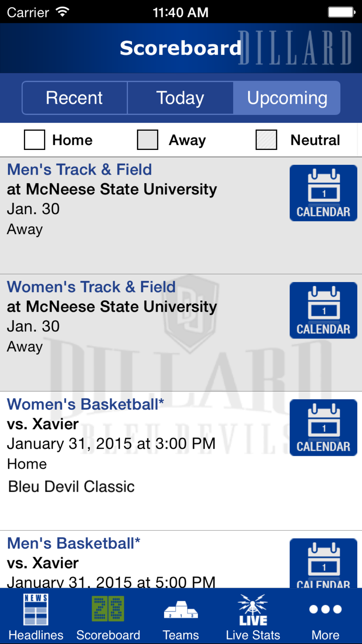This screenshot has width=362, height=644.
Task: Check the battery icon in status bar
Action: [341, 12]
